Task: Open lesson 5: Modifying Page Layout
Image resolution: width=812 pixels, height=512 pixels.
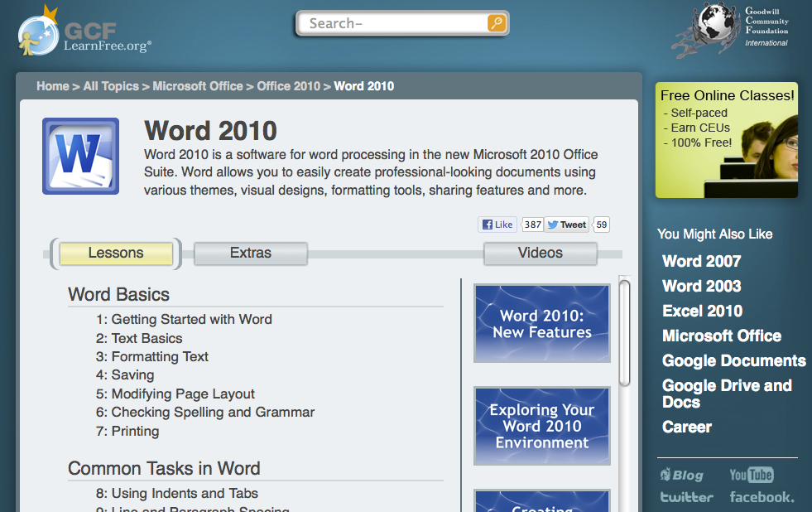Action: pos(175,394)
